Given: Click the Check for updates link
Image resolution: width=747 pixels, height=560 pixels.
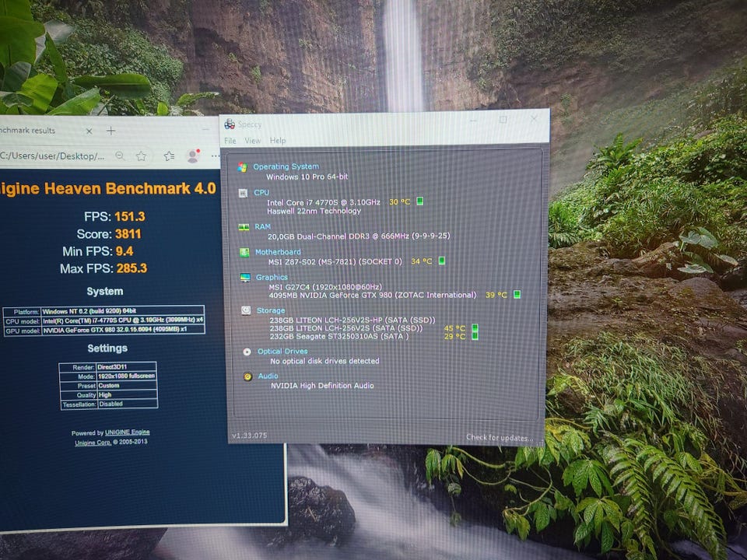Looking at the screenshot, I should pyautogui.click(x=499, y=437).
